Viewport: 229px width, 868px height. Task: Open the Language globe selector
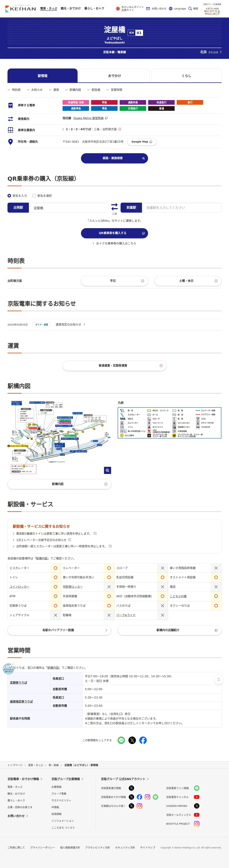170,8
